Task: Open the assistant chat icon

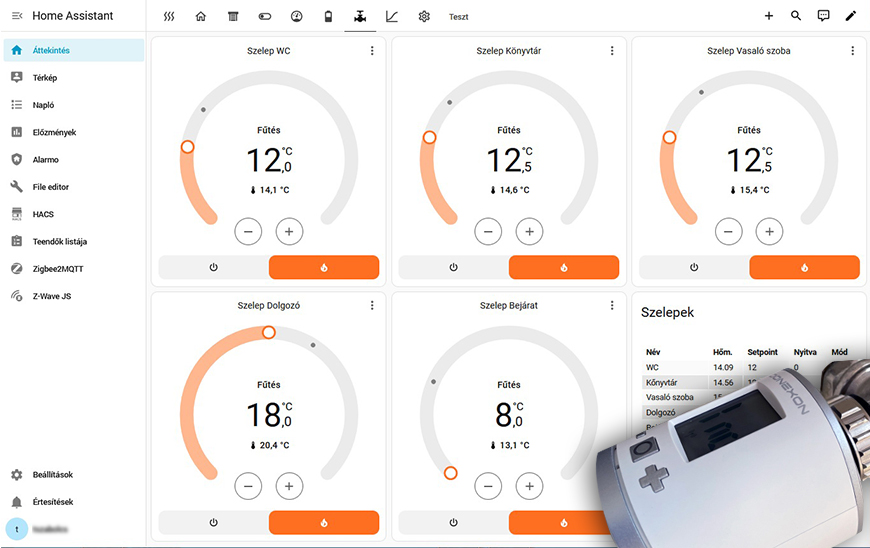Action: 823,16
